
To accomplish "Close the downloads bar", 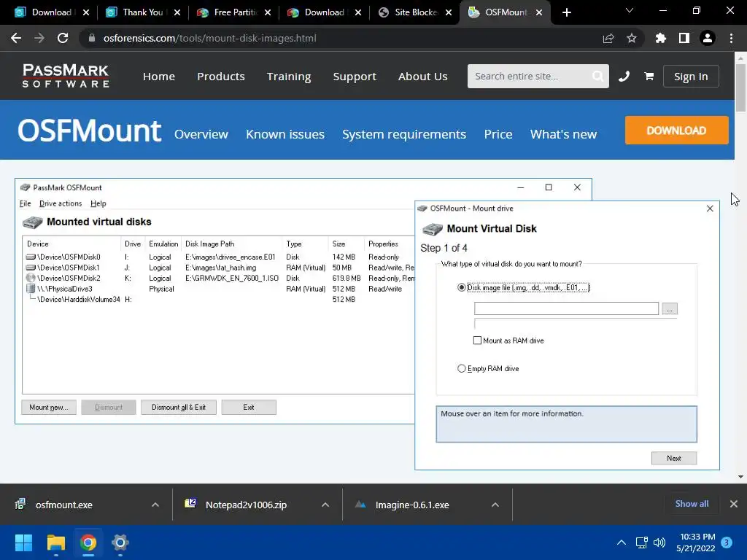I will [734, 504].
